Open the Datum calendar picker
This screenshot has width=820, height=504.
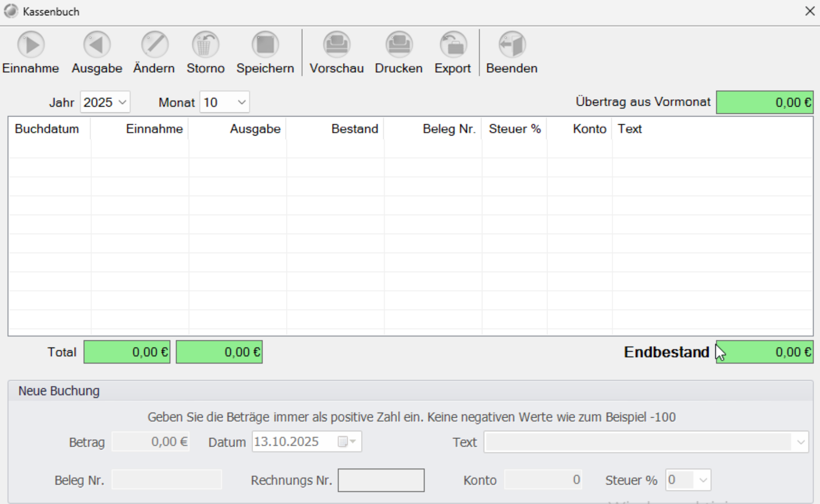pyautogui.click(x=347, y=442)
